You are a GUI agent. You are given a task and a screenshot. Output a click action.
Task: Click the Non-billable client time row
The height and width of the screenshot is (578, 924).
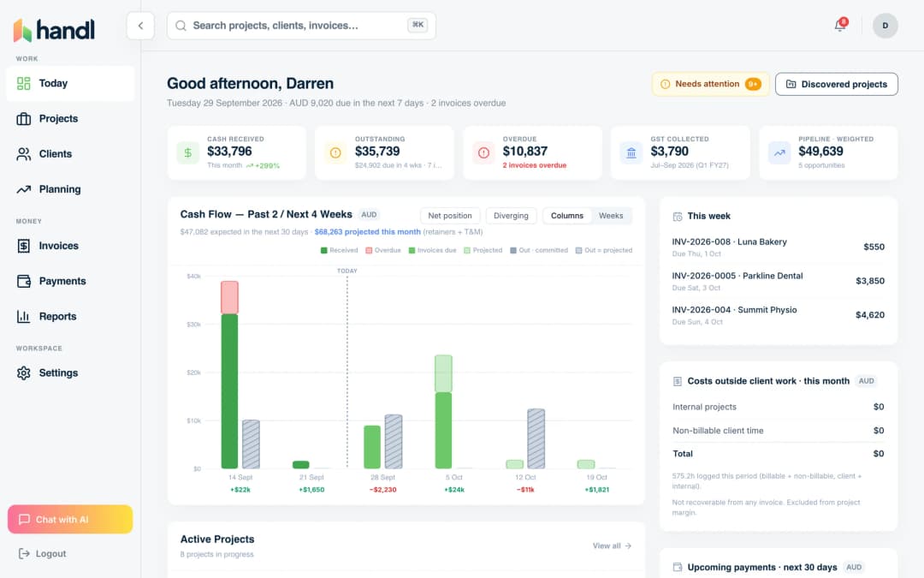[x=778, y=431]
